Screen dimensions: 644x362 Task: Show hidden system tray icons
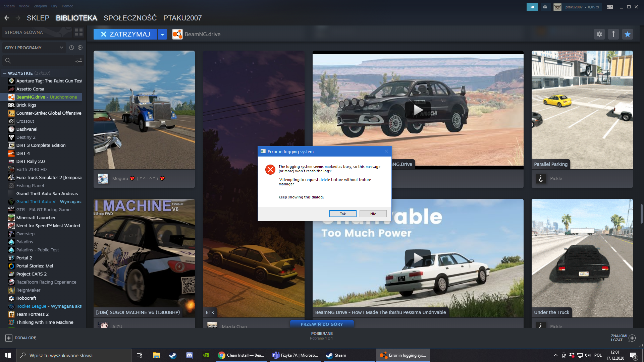(x=556, y=355)
